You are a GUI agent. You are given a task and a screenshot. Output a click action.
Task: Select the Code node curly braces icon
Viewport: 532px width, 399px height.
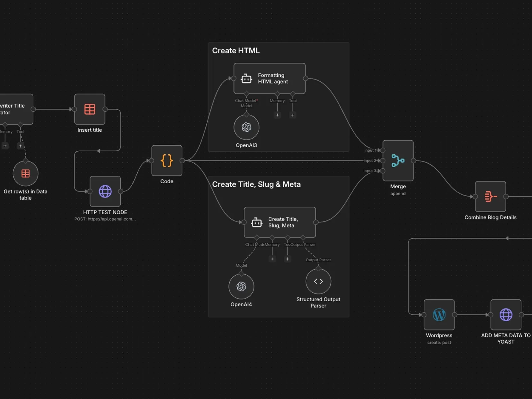[x=167, y=161]
